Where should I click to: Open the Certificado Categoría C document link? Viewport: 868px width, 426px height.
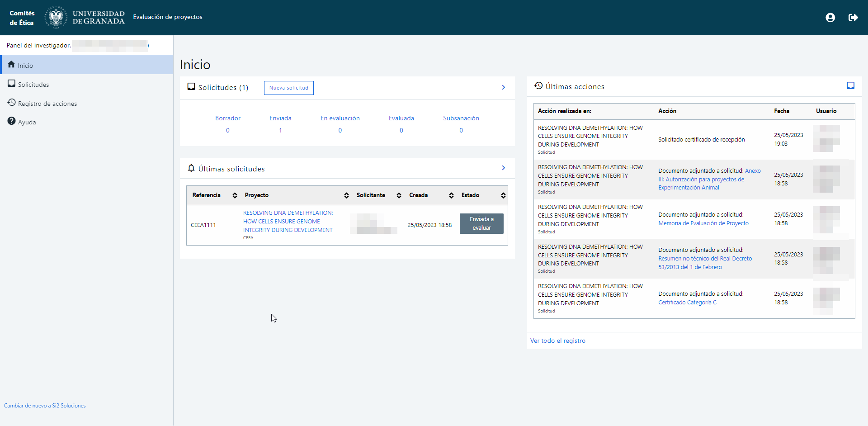click(x=687, y=303)
